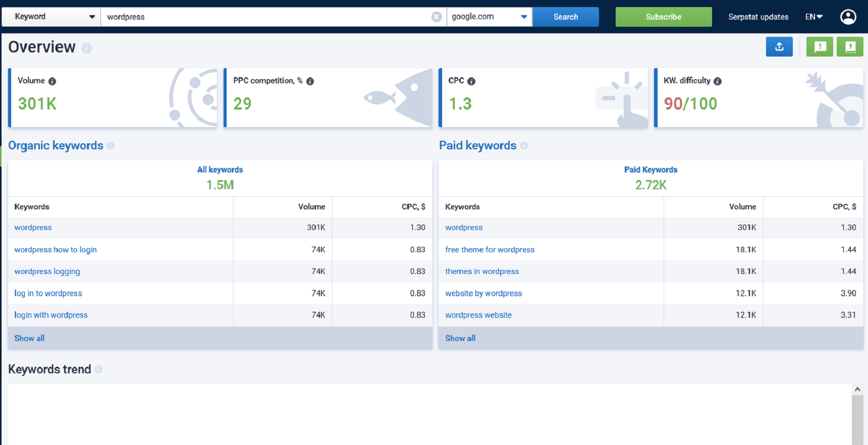The width and height of the screenshot is (868, 445).
Task: Open the Organic keywords section heading
Action: click(x=56, y=145)
